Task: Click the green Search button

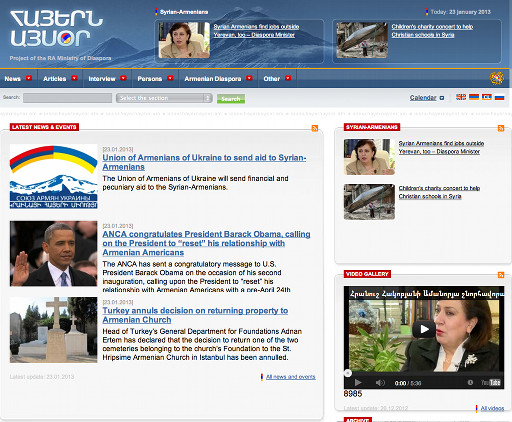Action: [231, 99]
